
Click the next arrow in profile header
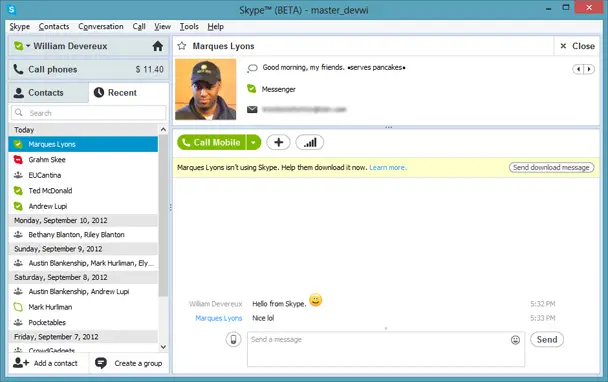tap(589, 69)
